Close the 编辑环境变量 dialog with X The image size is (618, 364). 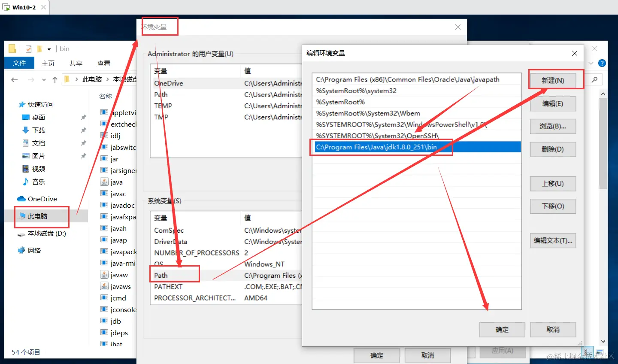pos(575,53)
